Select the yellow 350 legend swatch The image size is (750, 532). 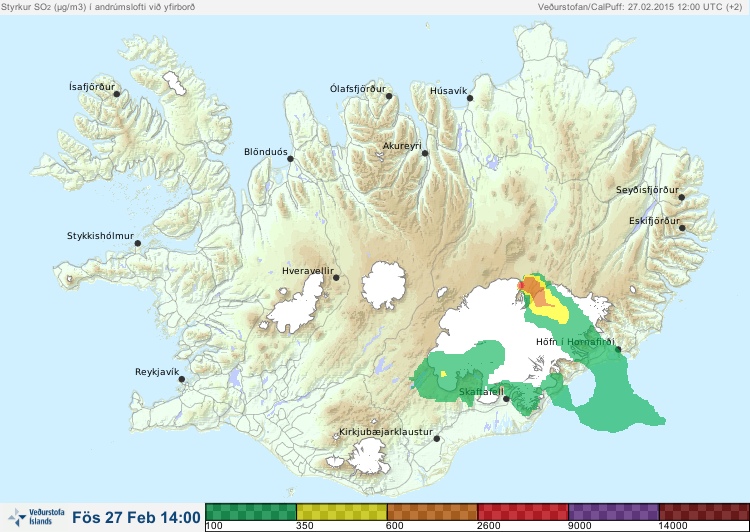pos(342,512)
